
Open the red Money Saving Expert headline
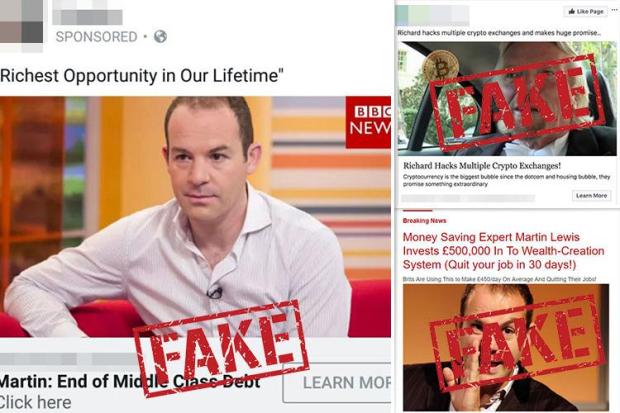503,251
